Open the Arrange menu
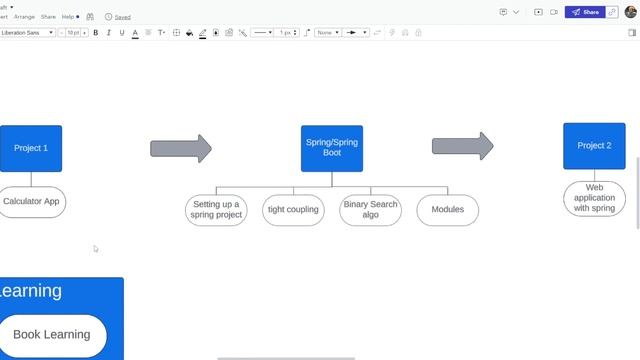The height and width of the screenshot is (360, 640). pyautogui.click(x=24, y=17)
